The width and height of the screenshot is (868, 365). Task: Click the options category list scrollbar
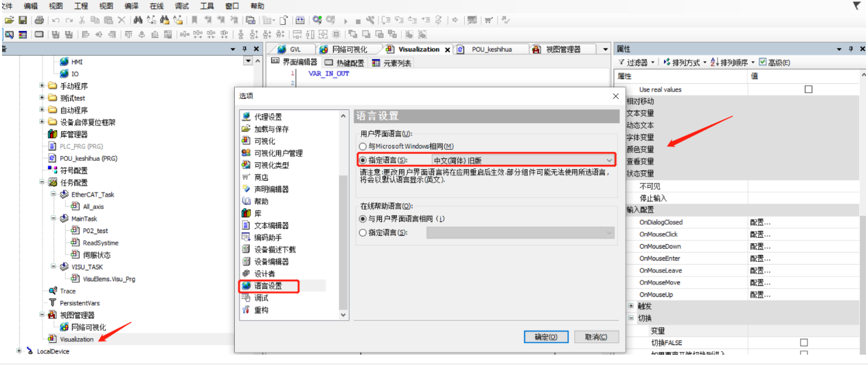[343, 241]
